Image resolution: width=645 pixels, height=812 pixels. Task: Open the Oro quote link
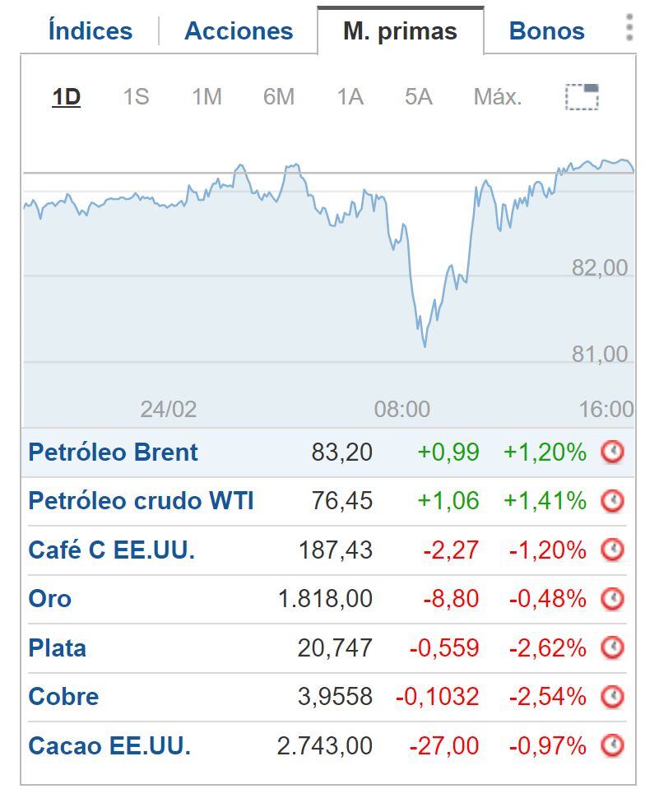[49, 599]
